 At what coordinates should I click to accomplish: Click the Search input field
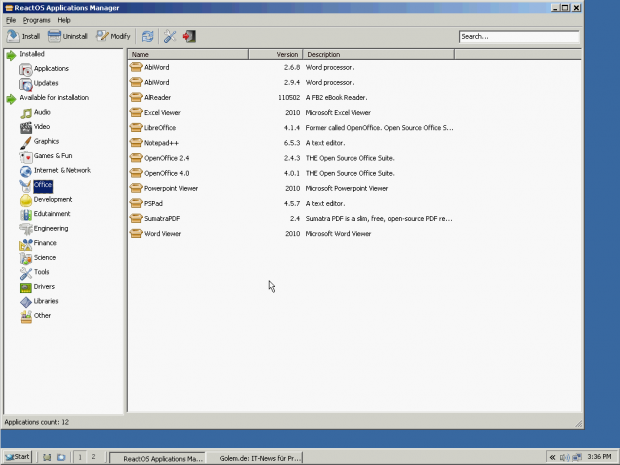point(518,37)
